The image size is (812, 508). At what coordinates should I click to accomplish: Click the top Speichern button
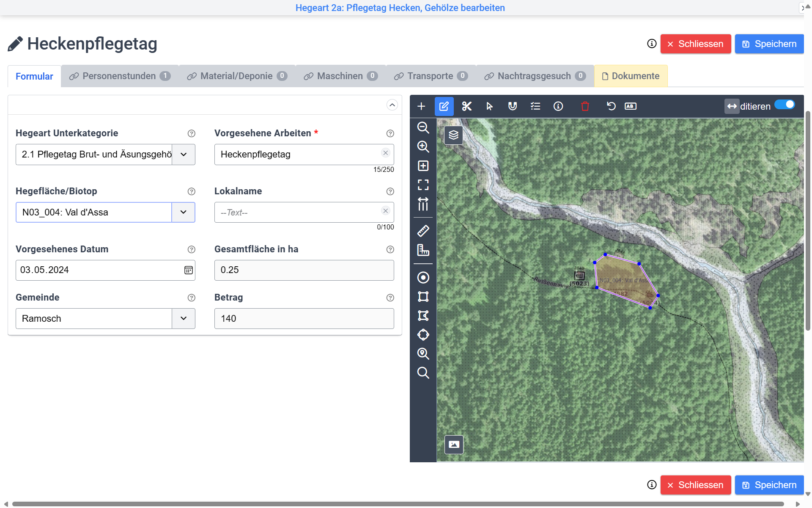tap(769, 44)
